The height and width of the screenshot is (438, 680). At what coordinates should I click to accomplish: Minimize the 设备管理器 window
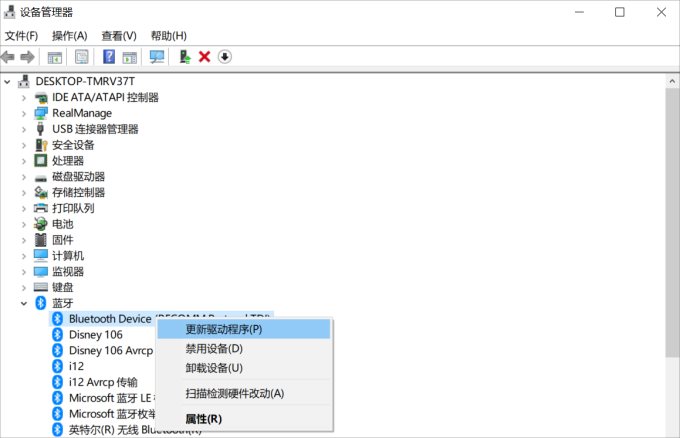(579, 12)
